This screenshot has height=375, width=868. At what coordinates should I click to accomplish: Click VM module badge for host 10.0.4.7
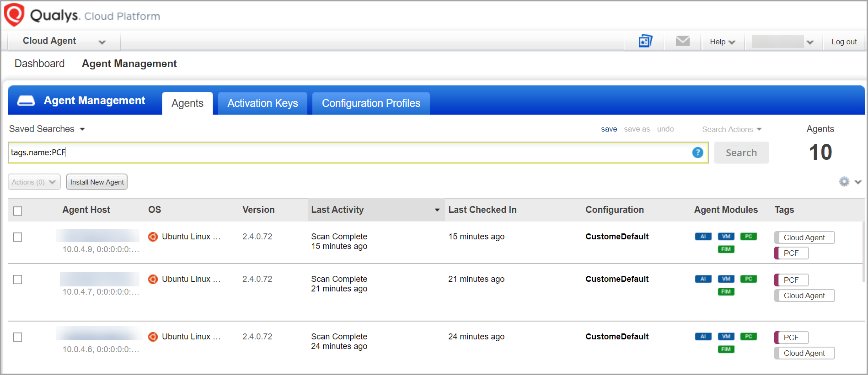tap(726, 279)
